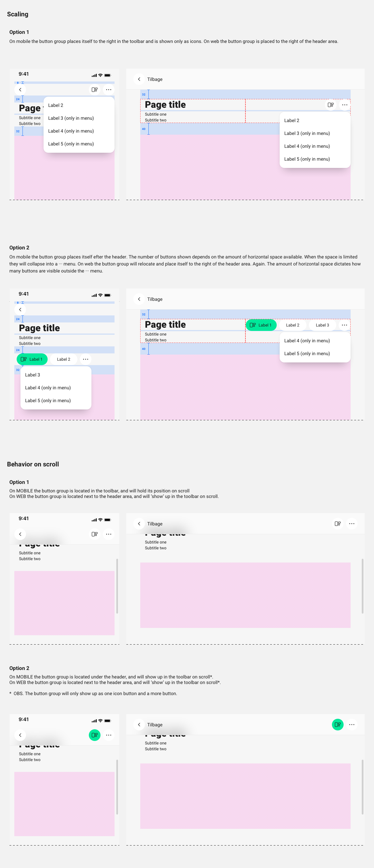This screenshot has height=868, width=374.
Task: Open the more (…) button in Scaling Option 1 mobile toolbar
Action: (109, 90)
